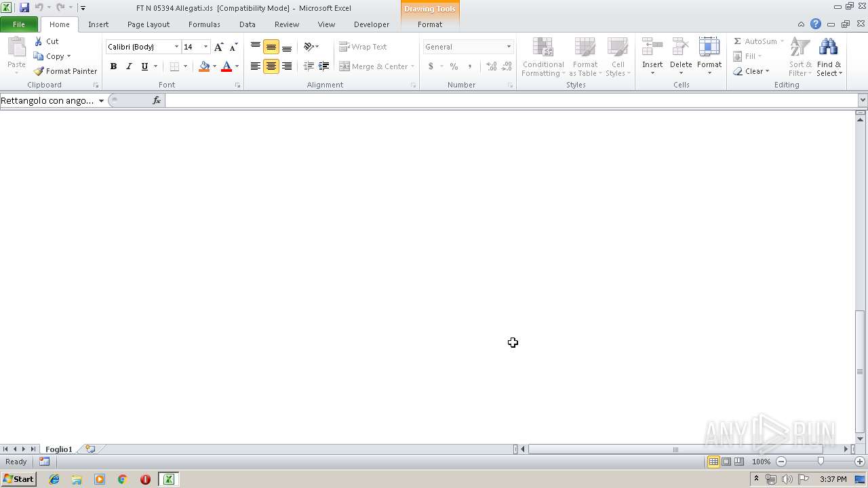This screenshot has width=868, height=488.
Task: Open the Copy options arrow
Action: (x=68, y=56)
